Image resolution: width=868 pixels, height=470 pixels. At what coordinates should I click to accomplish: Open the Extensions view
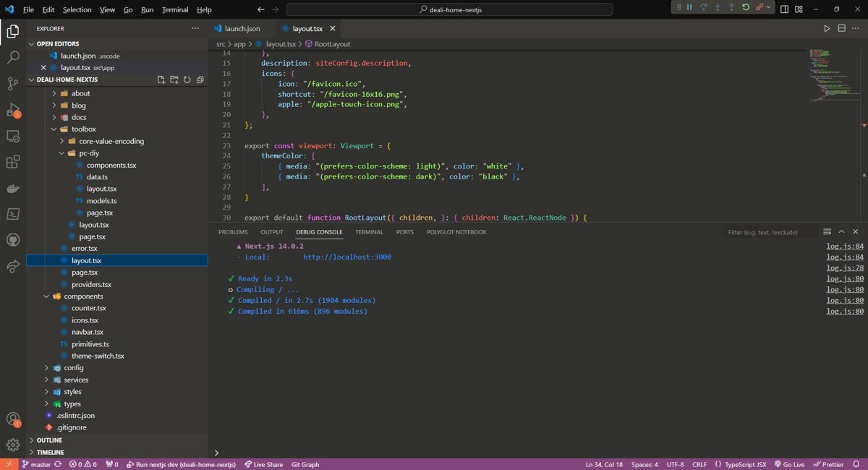pos(13,162)
